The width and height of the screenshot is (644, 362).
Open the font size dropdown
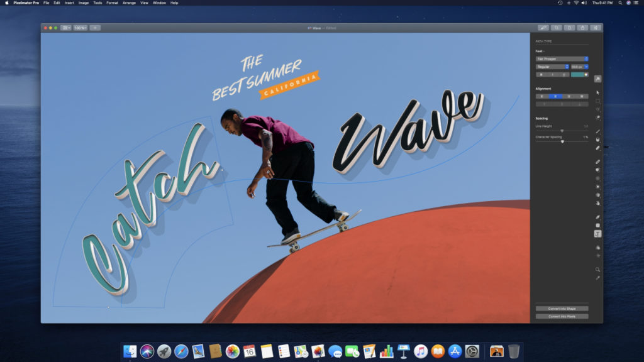pyautogui.click(x=579, y=67)
